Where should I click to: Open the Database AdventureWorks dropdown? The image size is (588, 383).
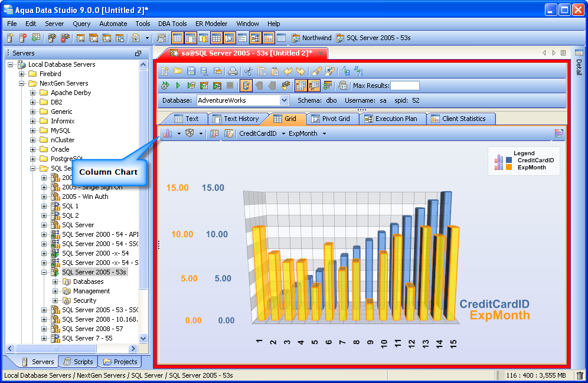pos(284,100)
